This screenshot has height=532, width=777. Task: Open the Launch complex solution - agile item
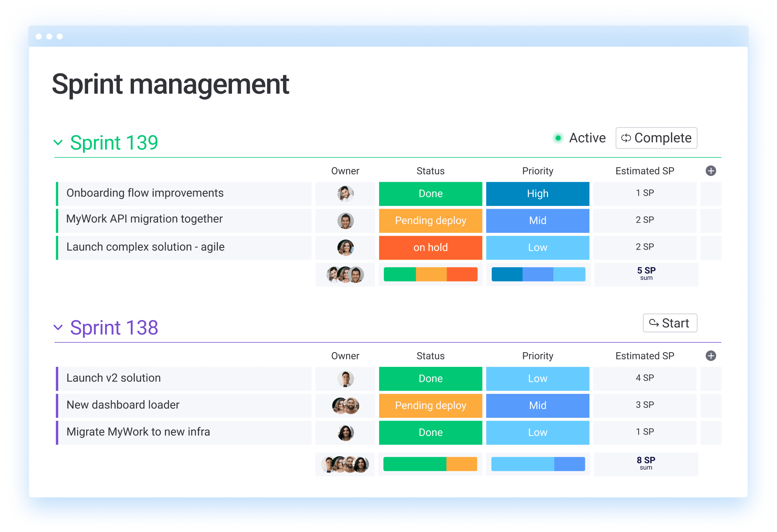pos(184,247)
